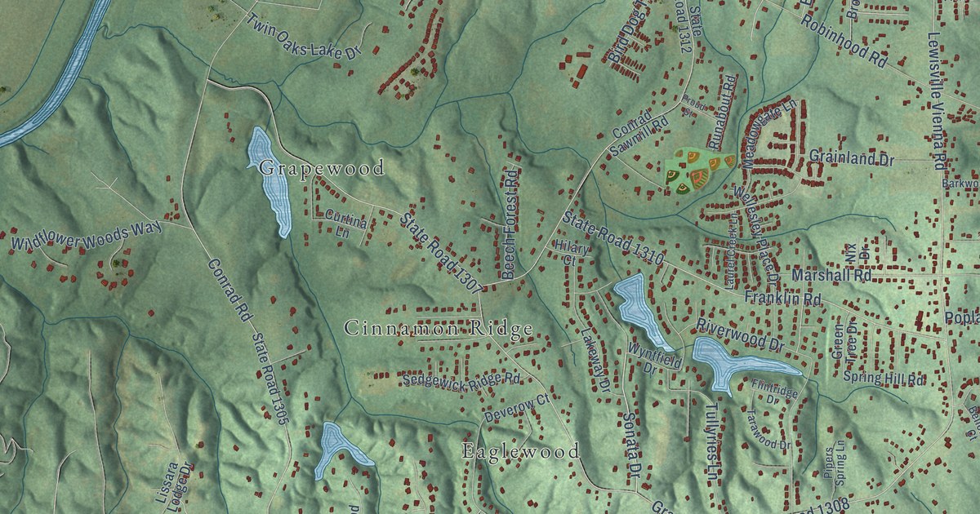Image resolution: width=980 pixels, height=514 pixels.
Task: Click the Spring Hill Rd label
Action: point(883,379)
